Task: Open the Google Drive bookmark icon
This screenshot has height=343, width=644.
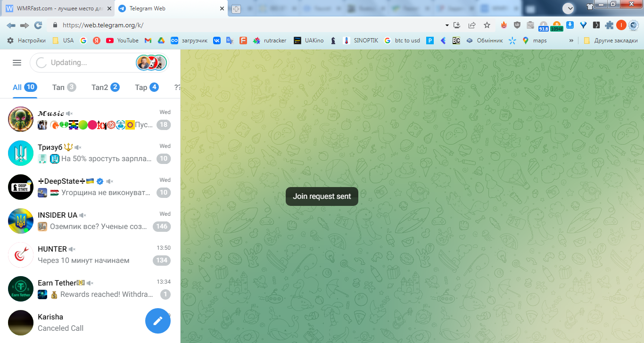Action: 161,41
